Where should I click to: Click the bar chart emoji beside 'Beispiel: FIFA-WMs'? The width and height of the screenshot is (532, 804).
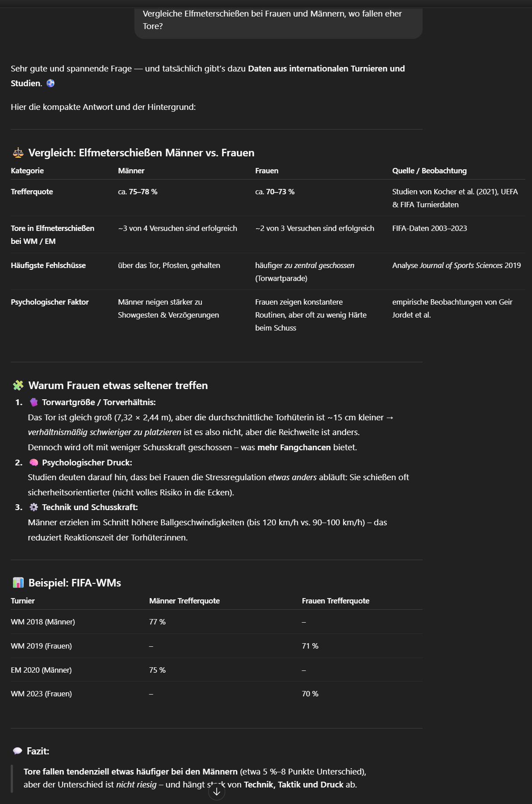(x=18, y=583)
